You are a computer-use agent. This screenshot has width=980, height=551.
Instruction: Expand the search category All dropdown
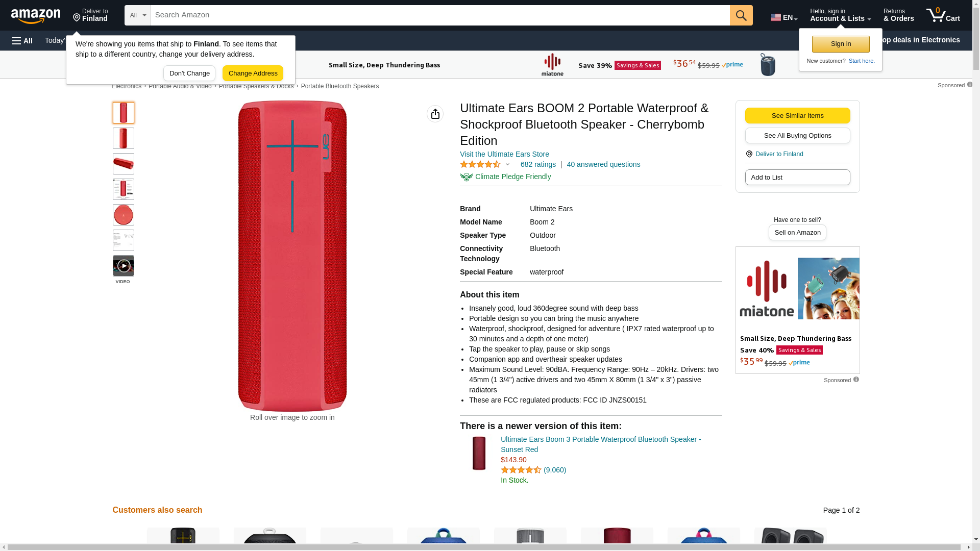138,15
